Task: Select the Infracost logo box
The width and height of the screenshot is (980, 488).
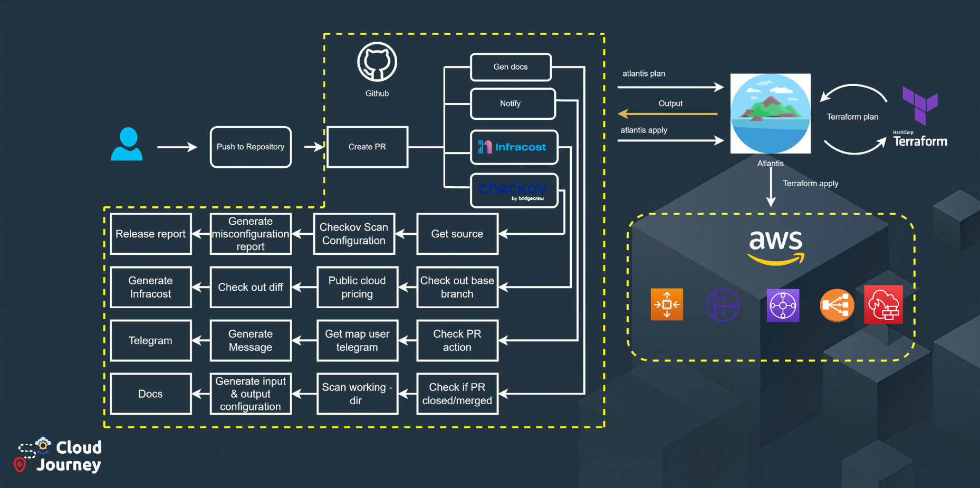Action: pos(514,147)
